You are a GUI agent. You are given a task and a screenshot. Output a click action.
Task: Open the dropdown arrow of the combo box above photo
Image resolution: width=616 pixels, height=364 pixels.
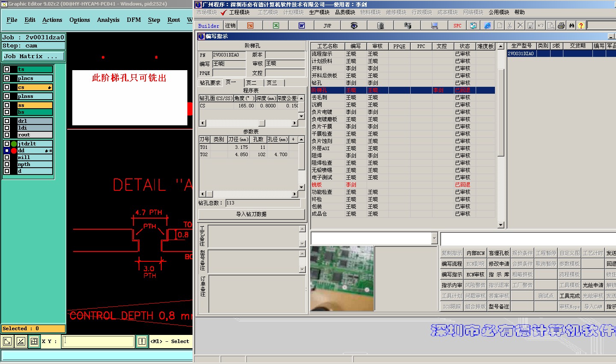pyautogui.click(x=434, y=238)
